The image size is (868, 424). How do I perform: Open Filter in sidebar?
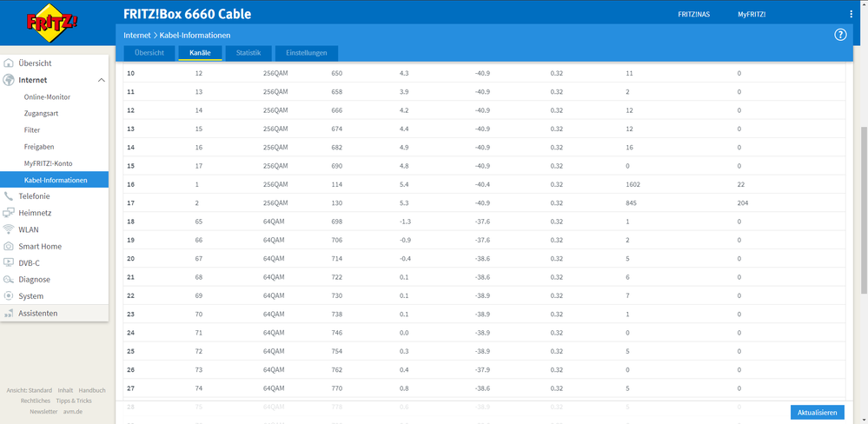32,130
